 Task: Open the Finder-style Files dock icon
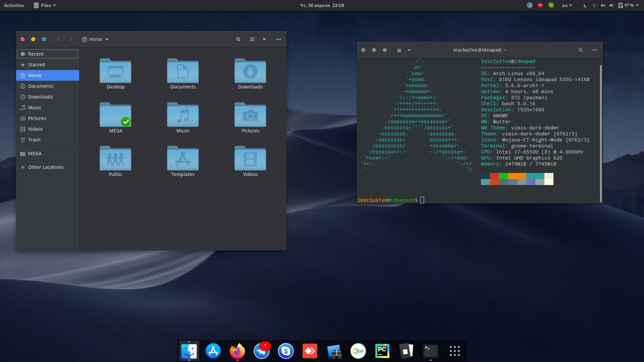click(x=189, y=350)
